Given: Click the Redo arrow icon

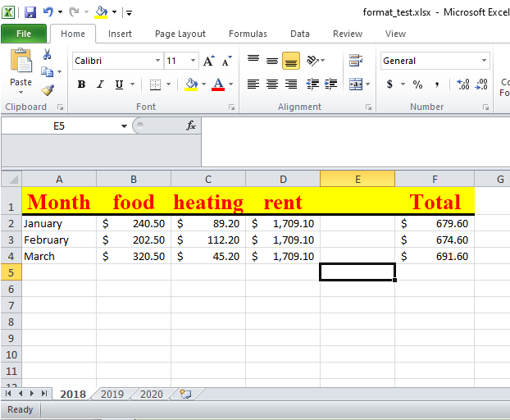Looking at the screenshot, I should coord(74,12).
